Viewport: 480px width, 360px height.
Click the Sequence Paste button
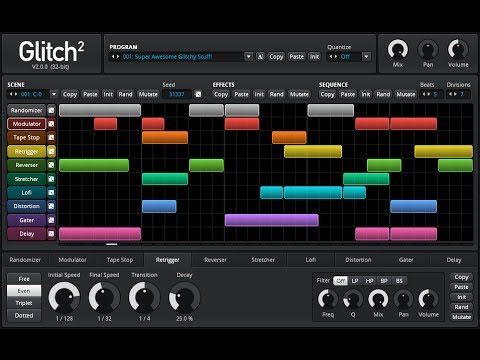coord(348,94)
